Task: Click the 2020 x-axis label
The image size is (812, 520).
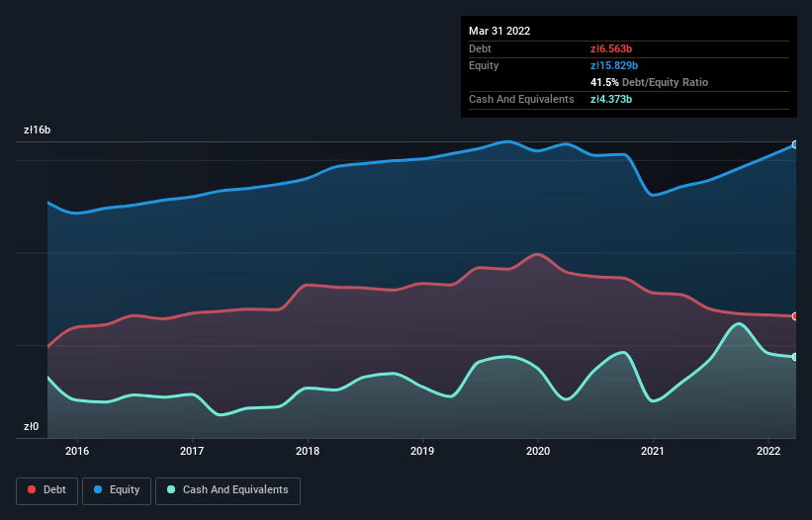Action: pos(538,451)
